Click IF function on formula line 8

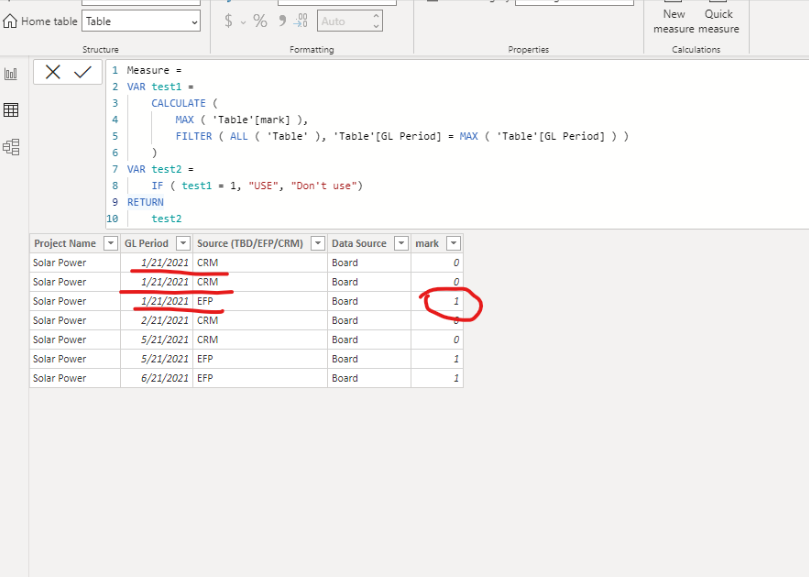(x=157, y=186)
